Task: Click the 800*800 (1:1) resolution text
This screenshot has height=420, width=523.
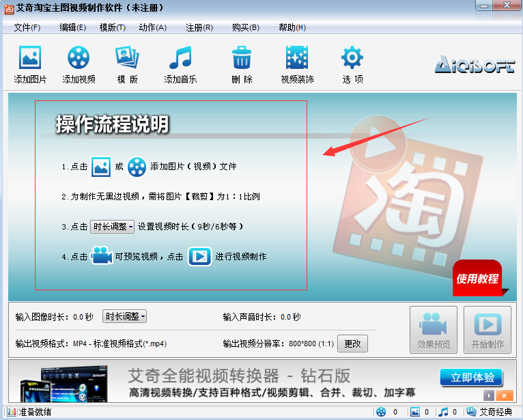Action: tap(311, 344)
